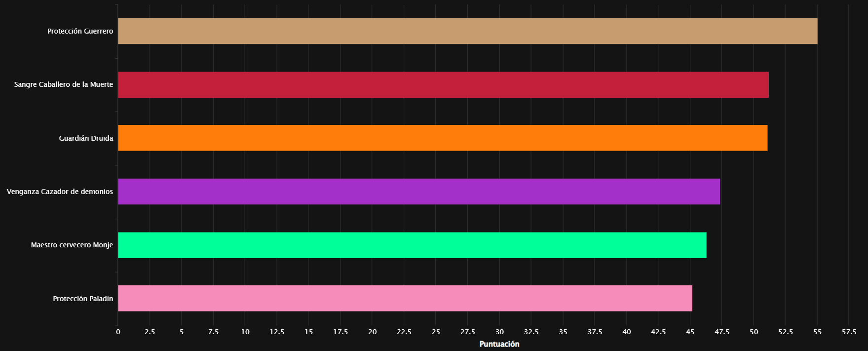Screen dimensions: 868x351
Task: Click the '50' x-axis tick label
Action: point(754,332)
